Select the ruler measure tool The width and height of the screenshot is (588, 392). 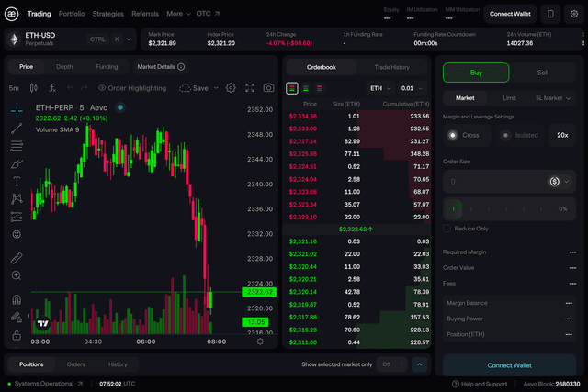[x=17, y=258]
